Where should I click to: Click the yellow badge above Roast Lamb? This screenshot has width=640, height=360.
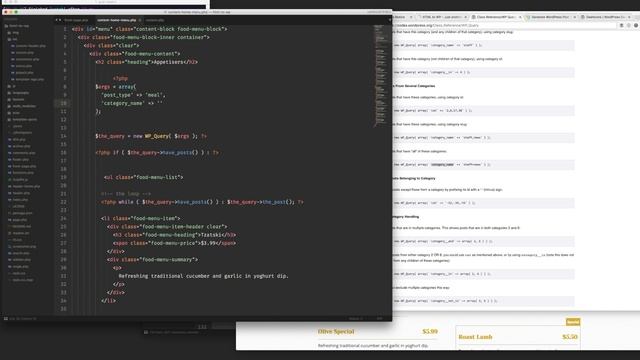[x=573, y=322]
